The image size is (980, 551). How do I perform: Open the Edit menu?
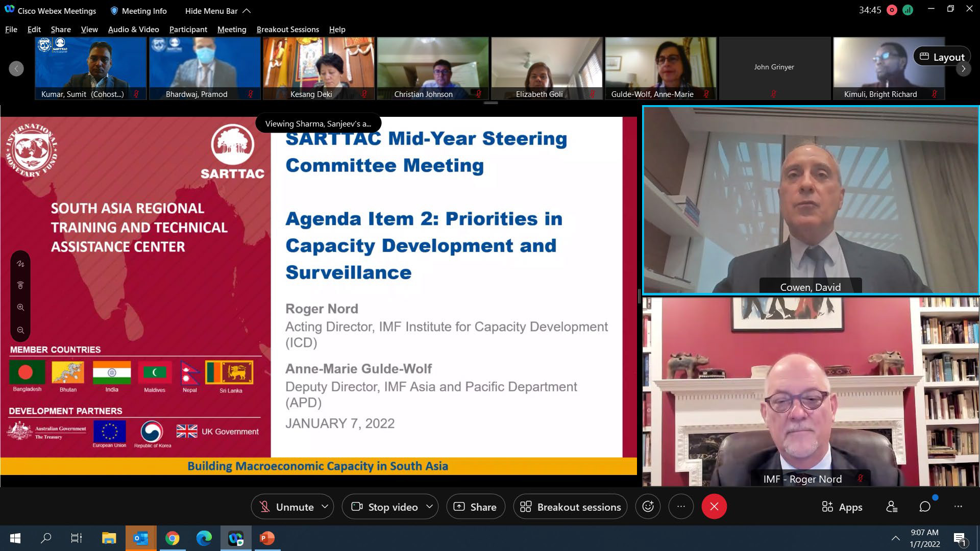34,30
